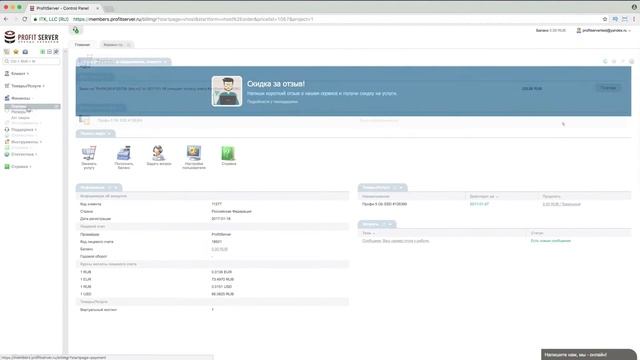Click the ProfitServer - Control Panel browser tab

(x=62, y=8)
